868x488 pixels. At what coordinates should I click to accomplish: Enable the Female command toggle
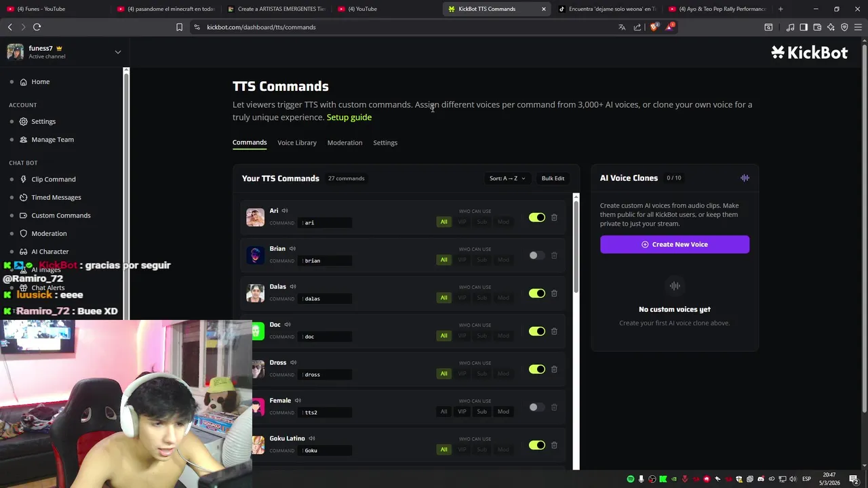[537, 407]
